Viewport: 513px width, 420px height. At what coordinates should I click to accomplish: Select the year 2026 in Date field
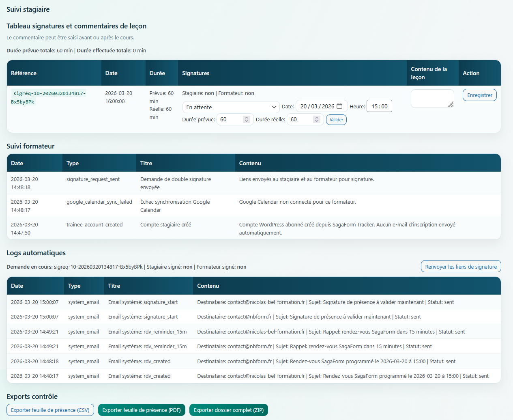click(328, 106)
